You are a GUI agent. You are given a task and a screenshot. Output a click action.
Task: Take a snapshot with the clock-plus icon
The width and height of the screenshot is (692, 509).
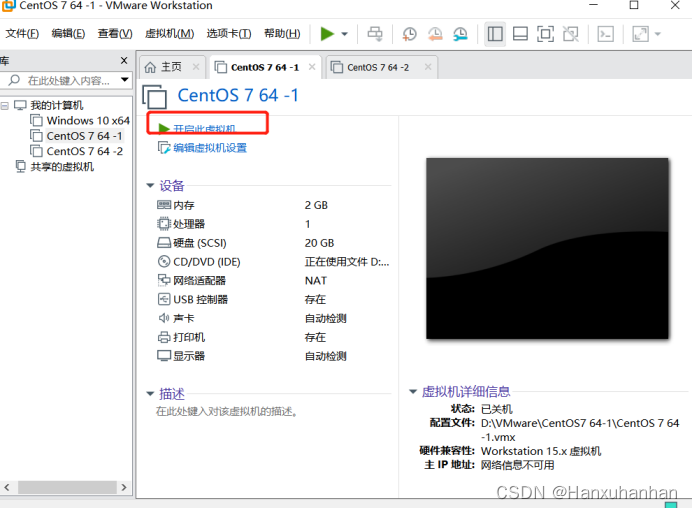point(409,34)
